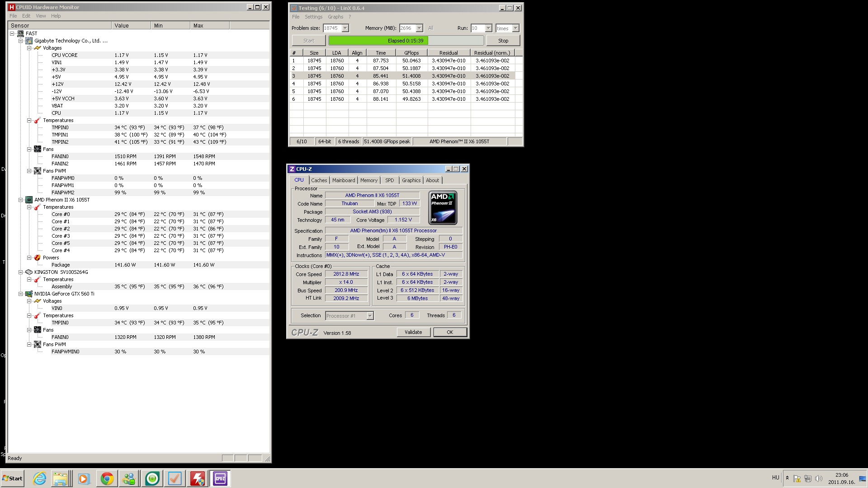Switch to Memory tab in CPU-Z
Viewport: 868px width, 488px height.
click(368, 180)
